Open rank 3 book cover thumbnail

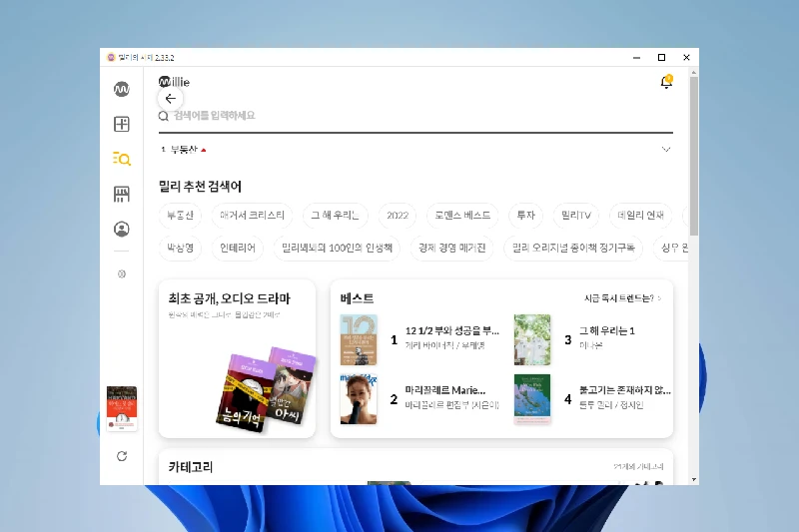(x=532, y=339)
